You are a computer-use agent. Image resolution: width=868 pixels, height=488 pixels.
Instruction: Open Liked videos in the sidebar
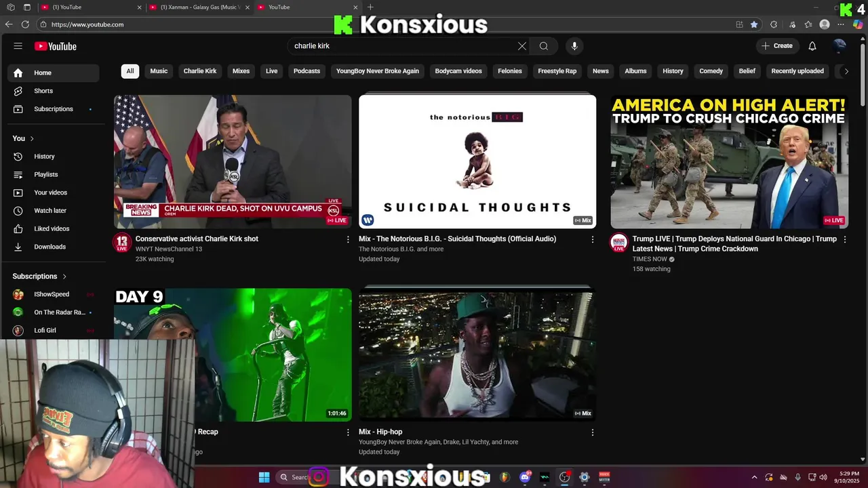[x=54, y=228]
